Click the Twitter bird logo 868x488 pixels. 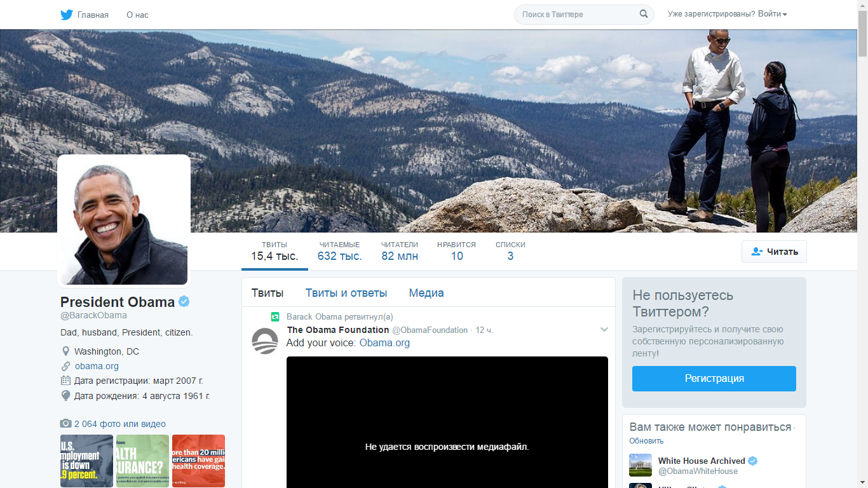click(x=67, y=15)
